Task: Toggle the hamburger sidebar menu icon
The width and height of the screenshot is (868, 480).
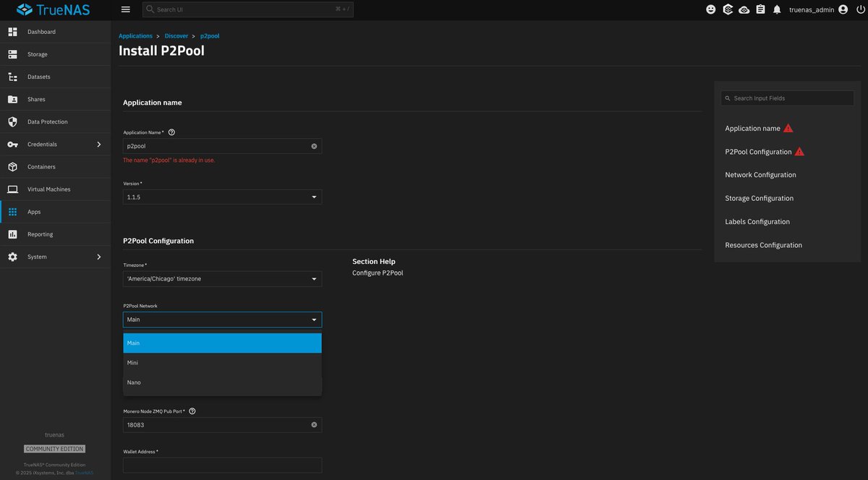Action: click(126, 9)
